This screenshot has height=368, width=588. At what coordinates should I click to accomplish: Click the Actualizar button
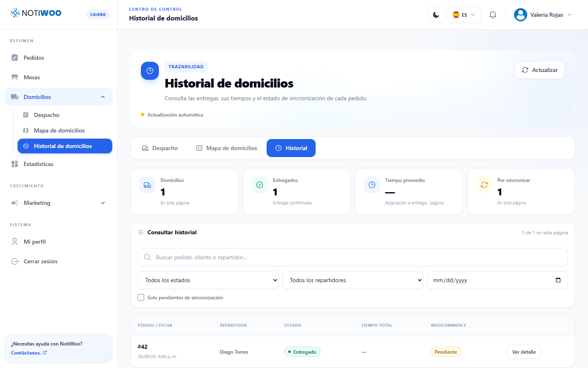(539, 70)
